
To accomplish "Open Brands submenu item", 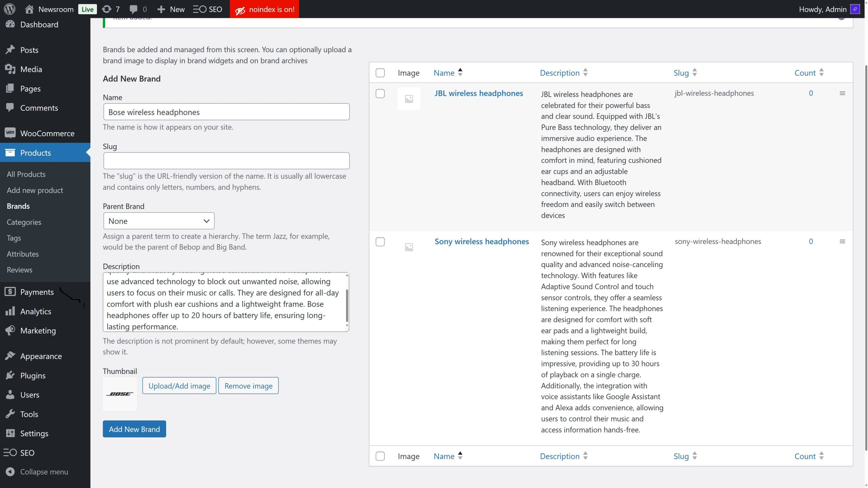I will coord(18,206).
